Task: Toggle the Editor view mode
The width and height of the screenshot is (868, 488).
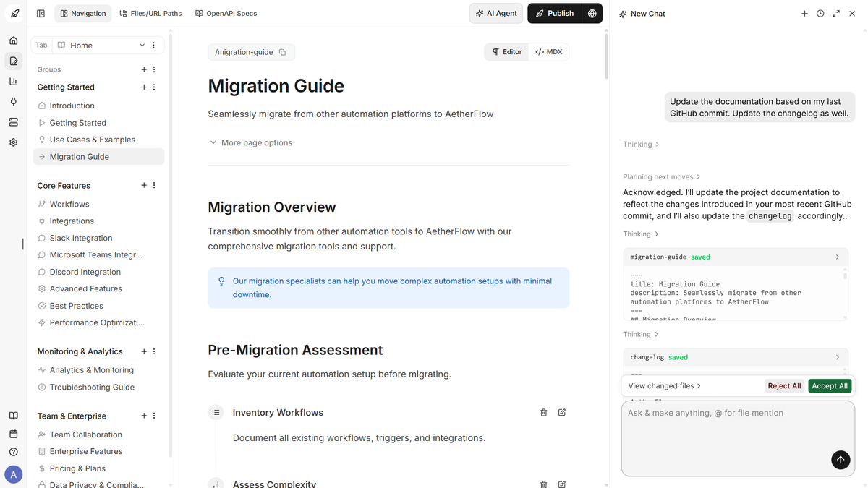Action: [506, 51]
